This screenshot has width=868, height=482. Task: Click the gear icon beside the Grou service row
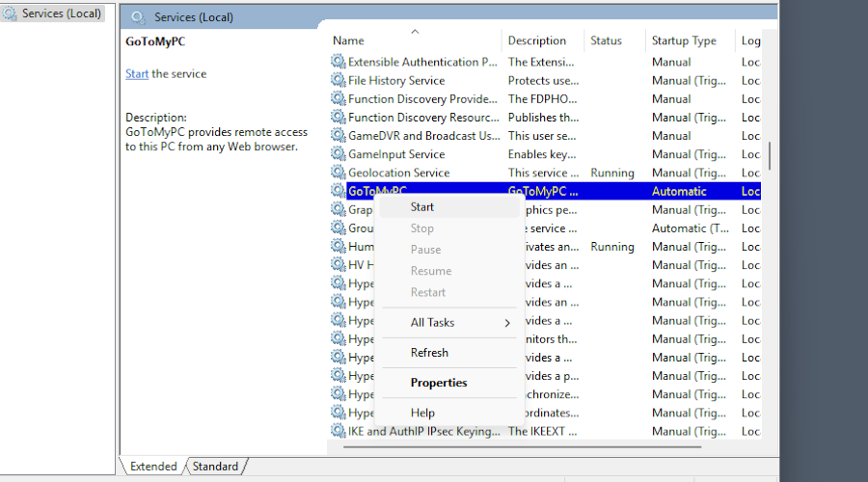pyautogui.click(x=339, y=228)
